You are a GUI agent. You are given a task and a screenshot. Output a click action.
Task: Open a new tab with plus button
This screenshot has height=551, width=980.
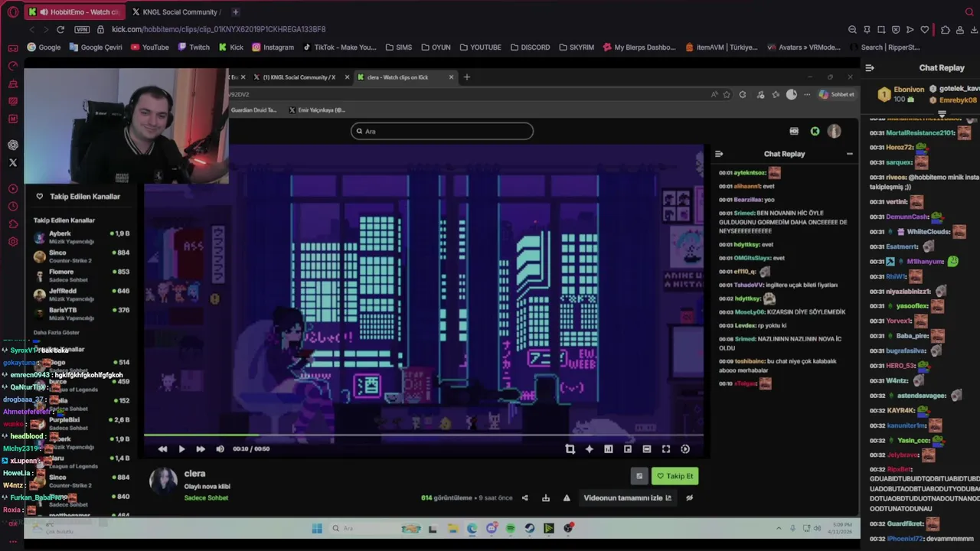pos(235,12)
